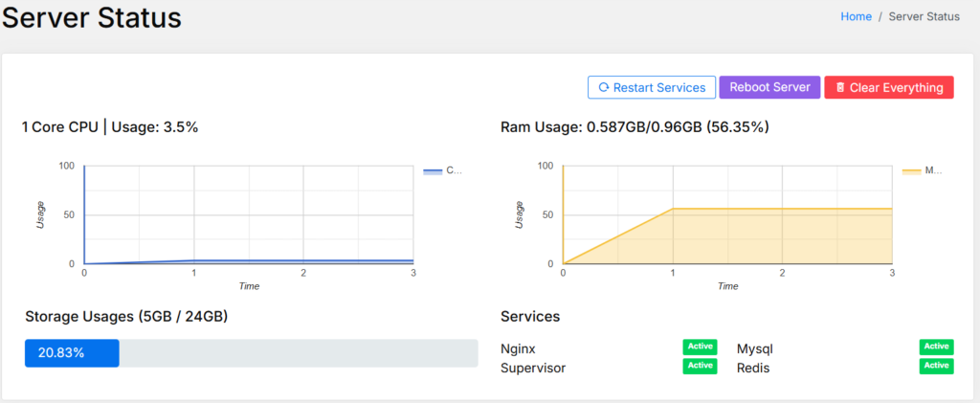The image size is (980, 403).
Task: Select the Redis service name
Action: [753, 368]
